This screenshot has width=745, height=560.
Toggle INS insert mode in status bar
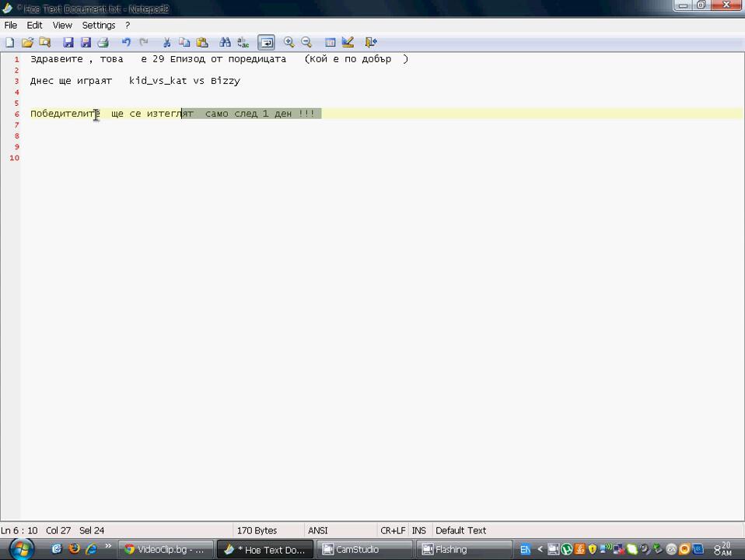(x=419, y=530)
